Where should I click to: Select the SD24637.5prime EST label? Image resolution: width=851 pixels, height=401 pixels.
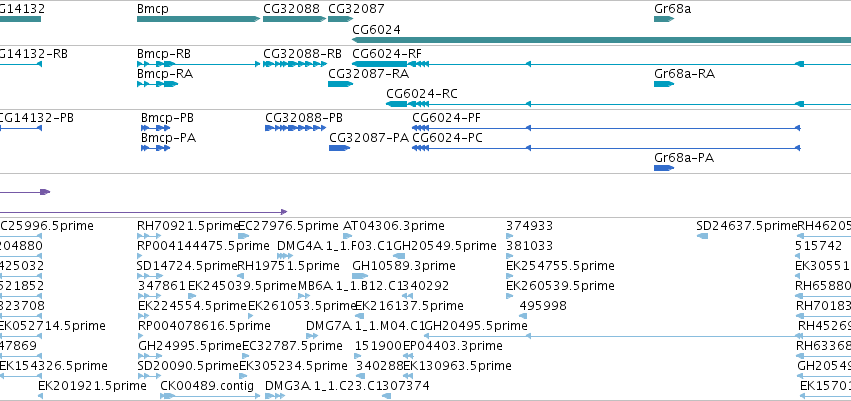tap(747, 226)
